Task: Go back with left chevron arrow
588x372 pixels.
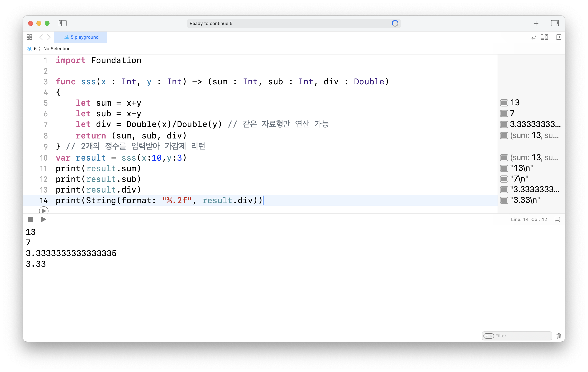Action: click(41, 37)
